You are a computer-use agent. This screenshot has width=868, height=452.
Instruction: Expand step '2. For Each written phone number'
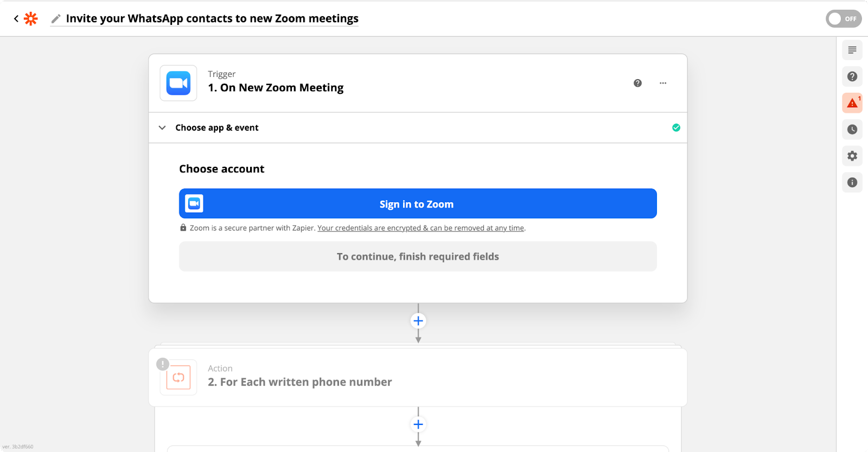418,377
